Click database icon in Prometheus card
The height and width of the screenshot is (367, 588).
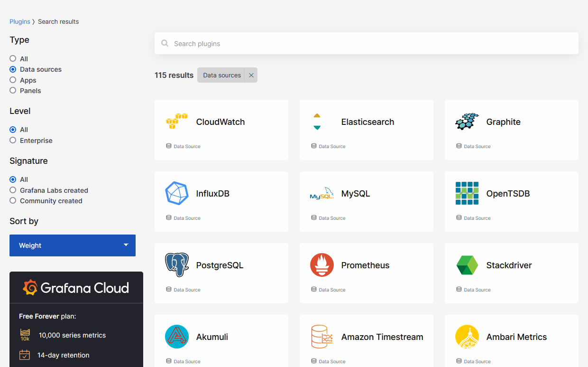pyautogui.click(x=314, y=289)
